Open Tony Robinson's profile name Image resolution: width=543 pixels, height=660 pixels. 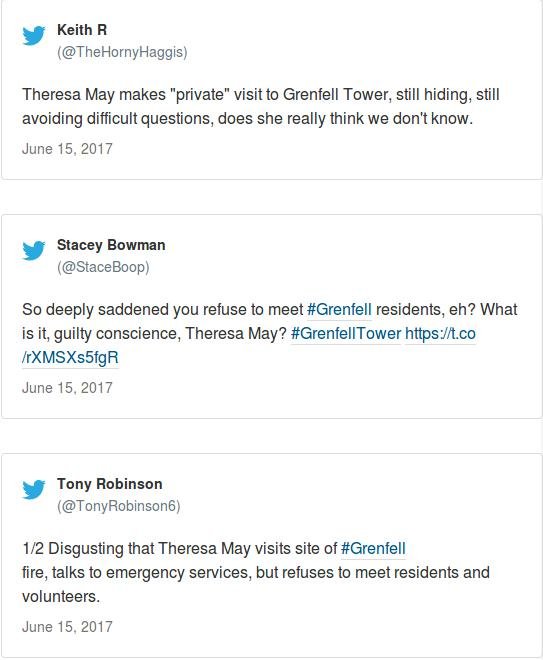tap(110, 484)
